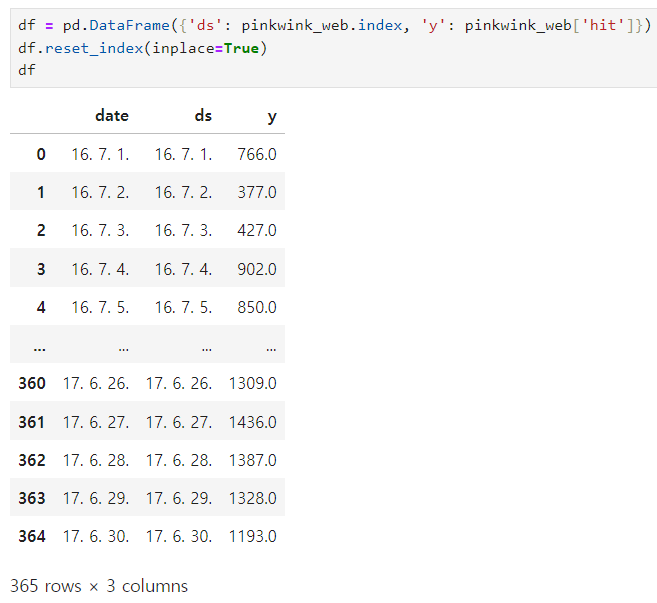Click ds cell '17. 6. 29.' in row 363
This screenshot has width=657, height=603.
tap(179, 498)
